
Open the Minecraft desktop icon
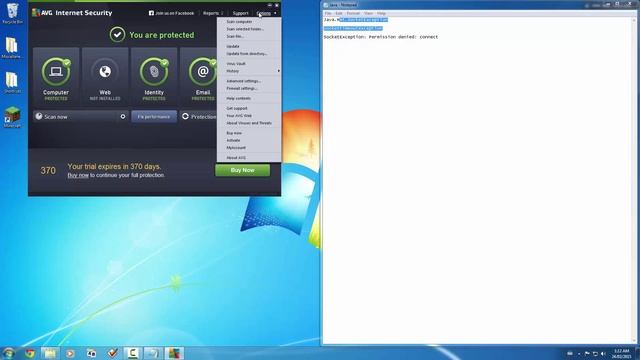[12, 118]
